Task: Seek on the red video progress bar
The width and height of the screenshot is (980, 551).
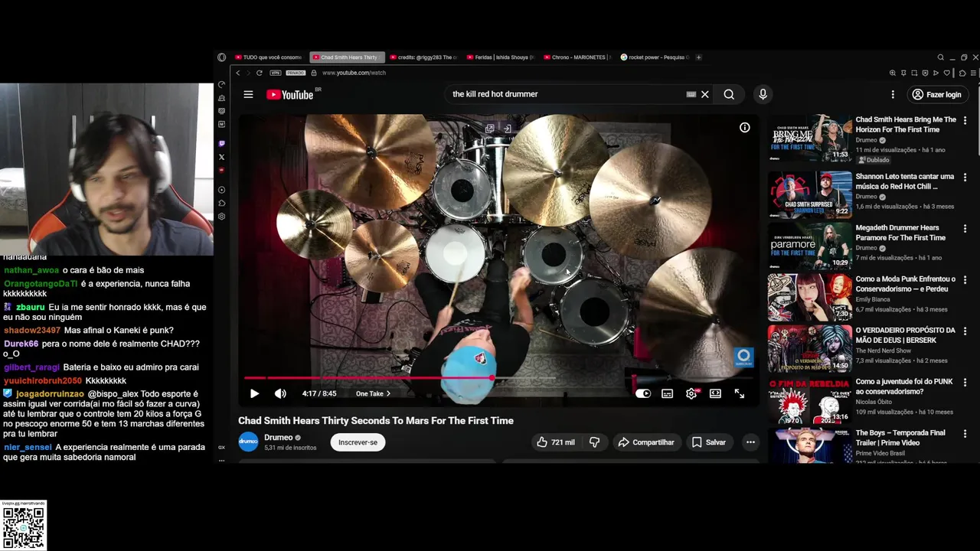Action: click(499, 378)
